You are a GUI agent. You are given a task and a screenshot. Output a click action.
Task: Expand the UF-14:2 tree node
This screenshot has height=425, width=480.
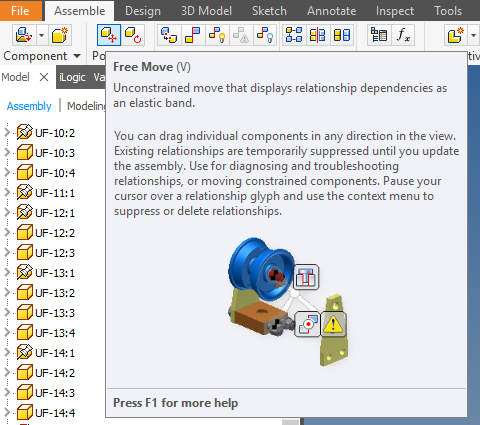pyautogui.click(x=7, y=372)
